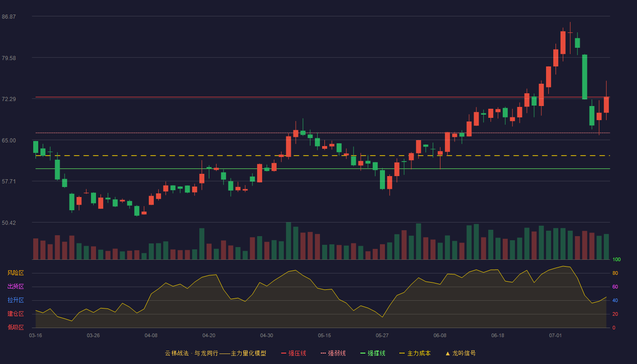Toggle the 强弱线 legend entry
The height and width of the screenshot is (364, 637).
[x=333, y=353]
